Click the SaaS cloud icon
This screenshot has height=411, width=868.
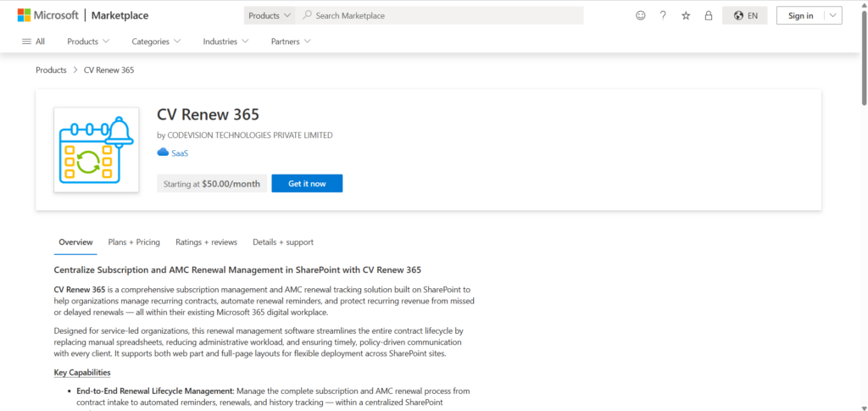163,153
